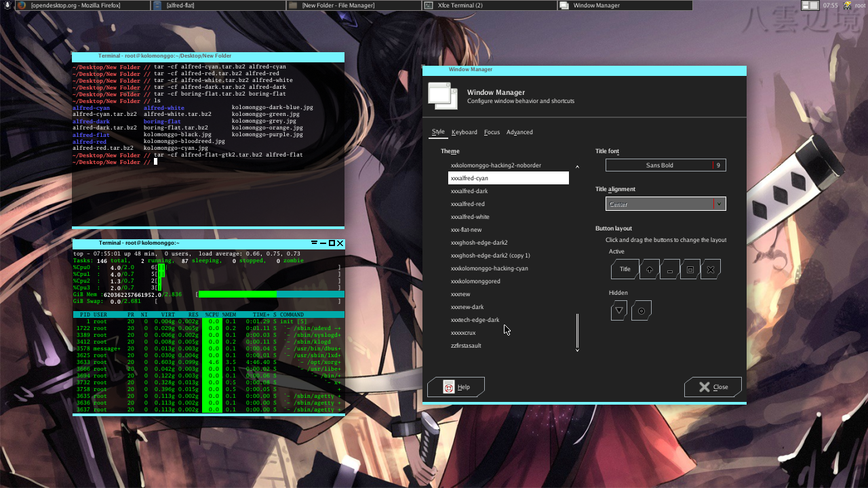Close the Window Manager dialog

click(713, 387)
